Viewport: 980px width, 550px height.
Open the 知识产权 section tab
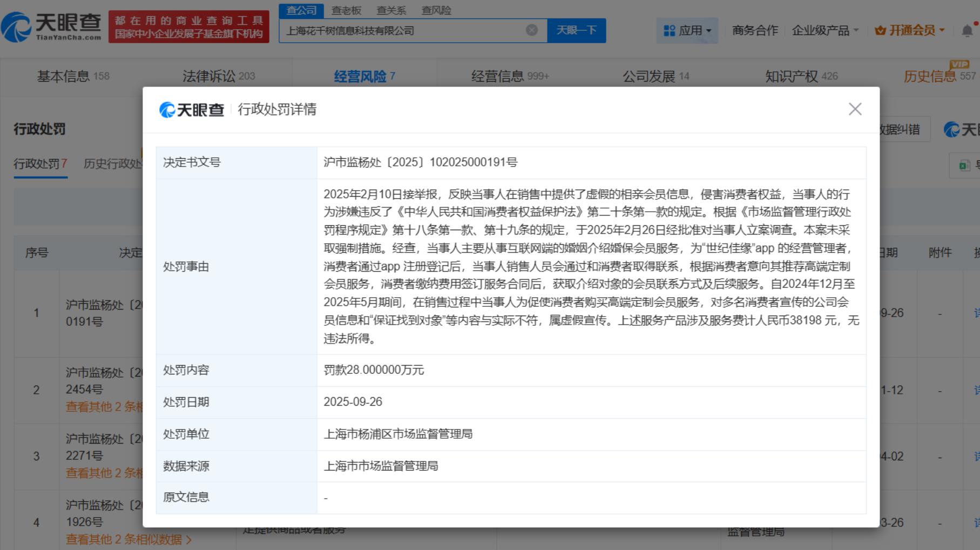(801, 76)
